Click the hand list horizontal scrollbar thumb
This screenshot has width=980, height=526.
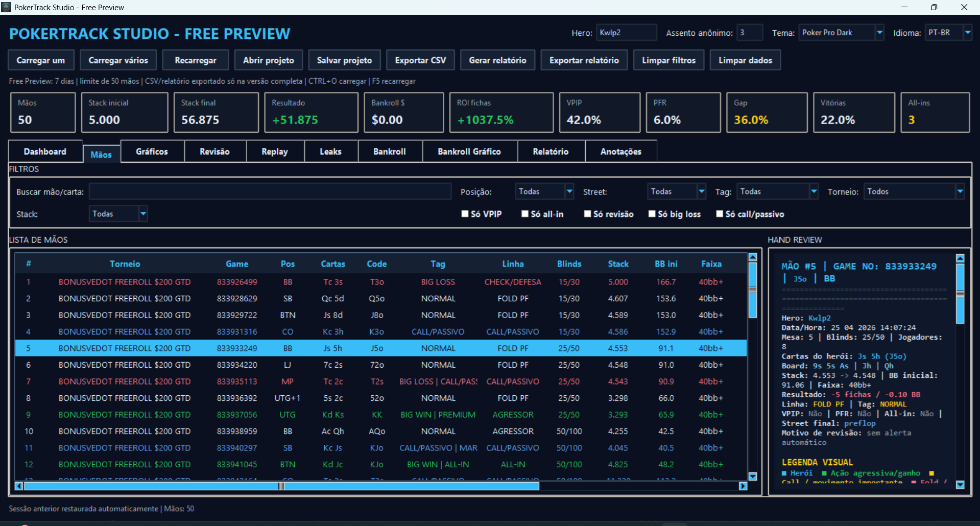pyautogui.click(x=281, y=486)
